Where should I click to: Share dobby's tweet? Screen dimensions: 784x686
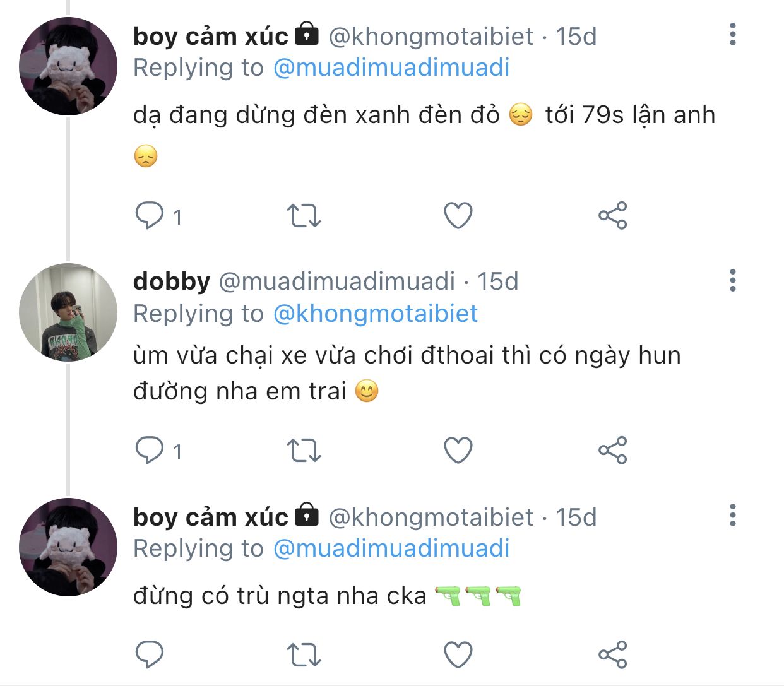coord(612,451)
